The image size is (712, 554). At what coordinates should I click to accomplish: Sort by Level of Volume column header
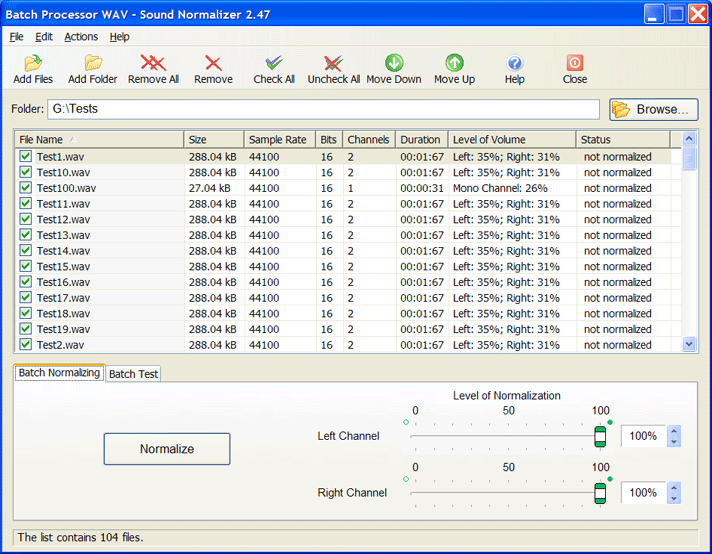(x=512, y=139)
